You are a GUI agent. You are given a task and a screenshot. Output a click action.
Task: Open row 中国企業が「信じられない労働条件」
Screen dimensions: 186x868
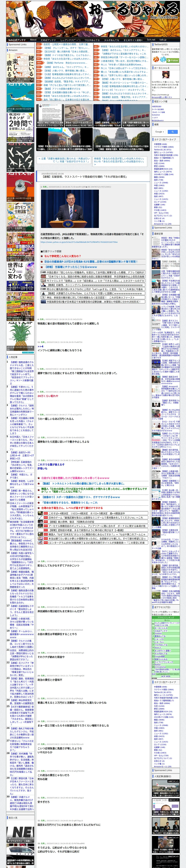point(93,272)
